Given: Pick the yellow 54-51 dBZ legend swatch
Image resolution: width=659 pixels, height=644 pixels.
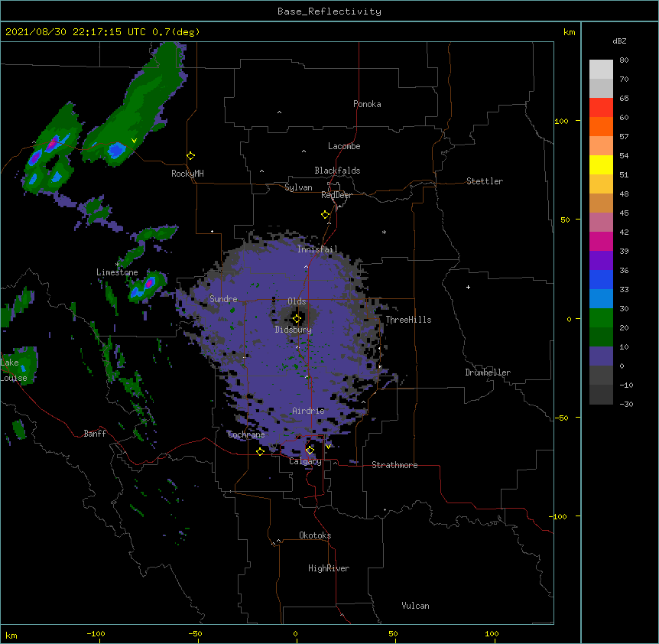Looking at the screenshot, I should [601, 164].
